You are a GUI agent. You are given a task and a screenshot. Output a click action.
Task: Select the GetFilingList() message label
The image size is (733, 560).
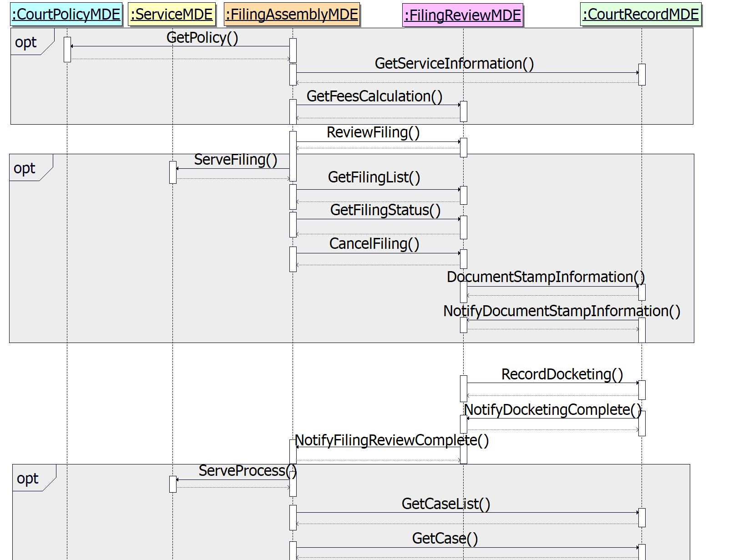coord(374,177)
